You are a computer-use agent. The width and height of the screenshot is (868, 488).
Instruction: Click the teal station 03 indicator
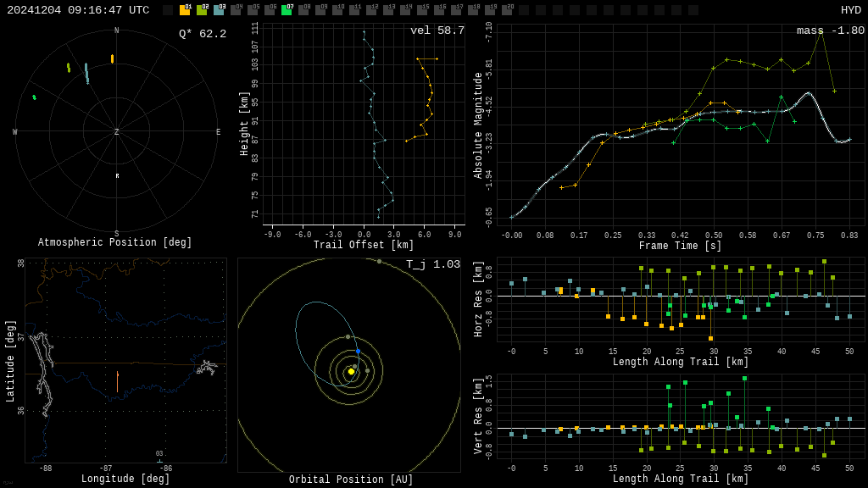pos(219,10)
